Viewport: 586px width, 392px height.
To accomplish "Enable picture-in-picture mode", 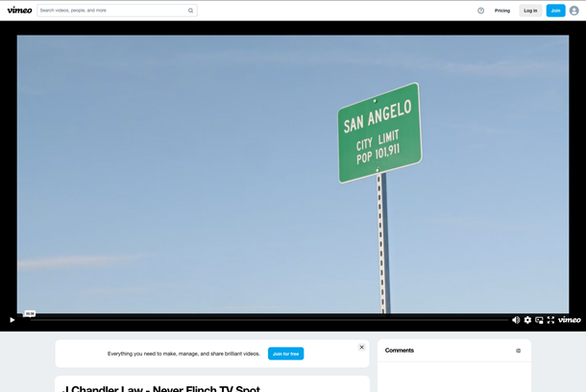I will (539, 320).
